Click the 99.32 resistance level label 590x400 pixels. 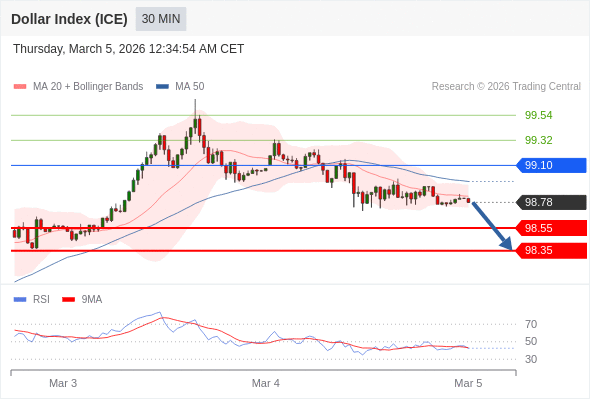coord(538,140)
